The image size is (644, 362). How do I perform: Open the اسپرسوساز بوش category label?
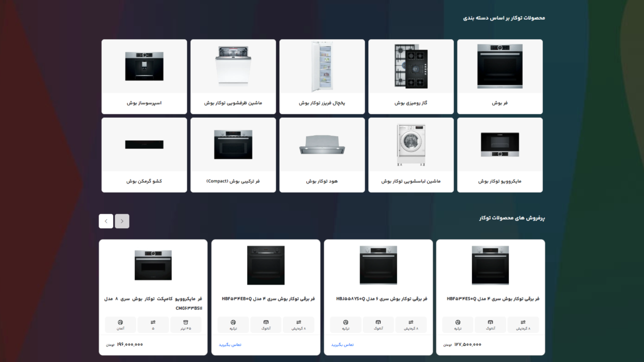point(144,103)
